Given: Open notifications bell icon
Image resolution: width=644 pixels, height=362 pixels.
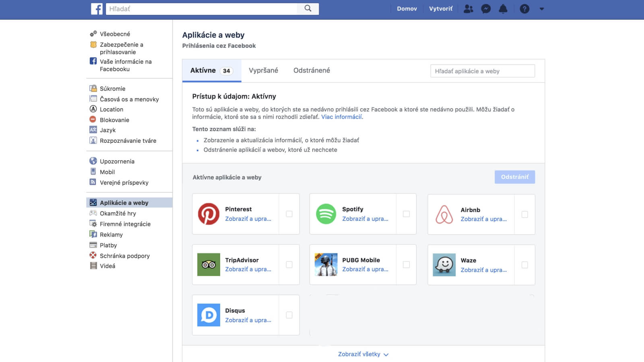Looking at the screenshot, I should pyautogui.click(x=503, y=9).
